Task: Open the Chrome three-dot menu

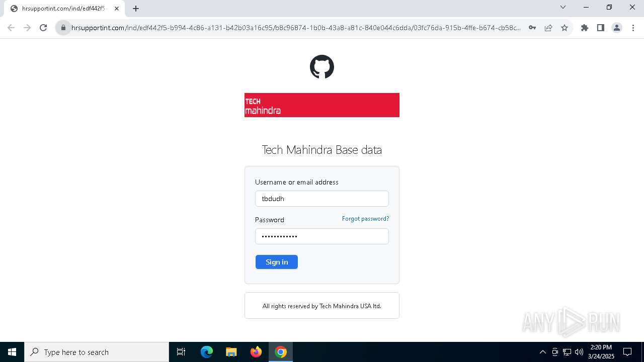Action: (633, 28)
